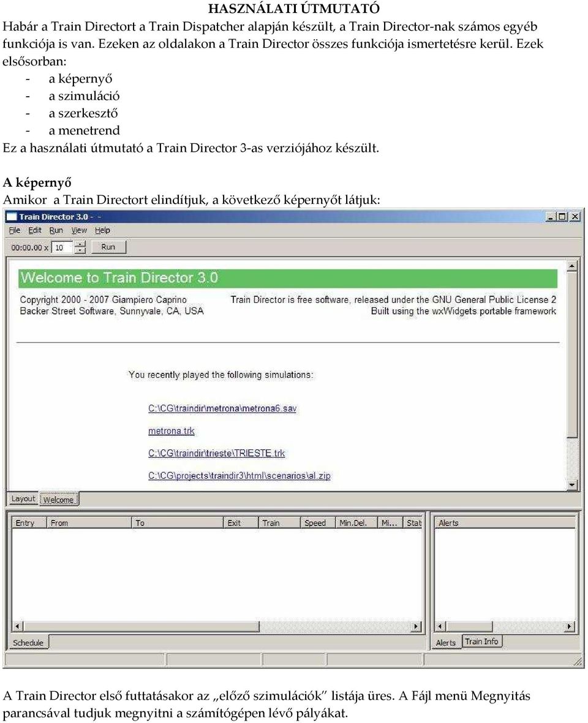Open the TRIESTE.trk simulation link
Screen dimensions: 588x723
[217, 453]
